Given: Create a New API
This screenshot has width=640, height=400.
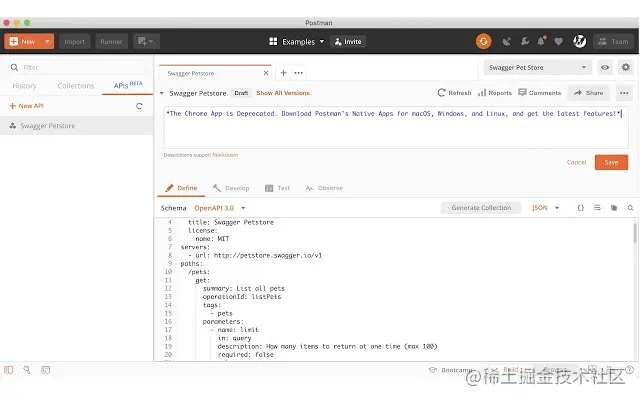Looking at the screenshot, I should 27,106.
